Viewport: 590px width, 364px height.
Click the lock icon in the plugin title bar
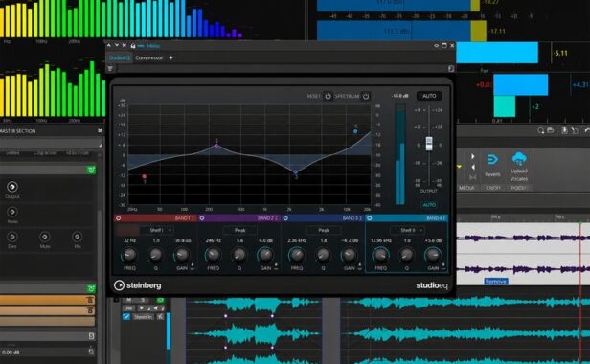133,46
